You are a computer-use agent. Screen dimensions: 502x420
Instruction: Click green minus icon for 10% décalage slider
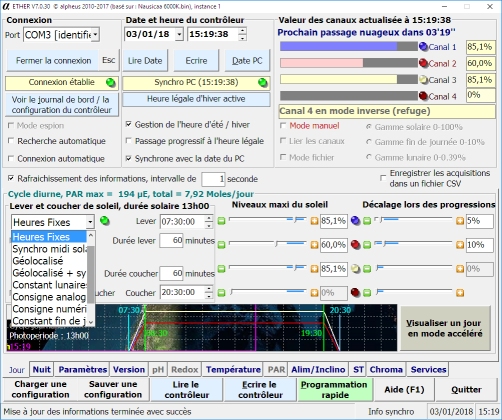click(x=367, y=245)
